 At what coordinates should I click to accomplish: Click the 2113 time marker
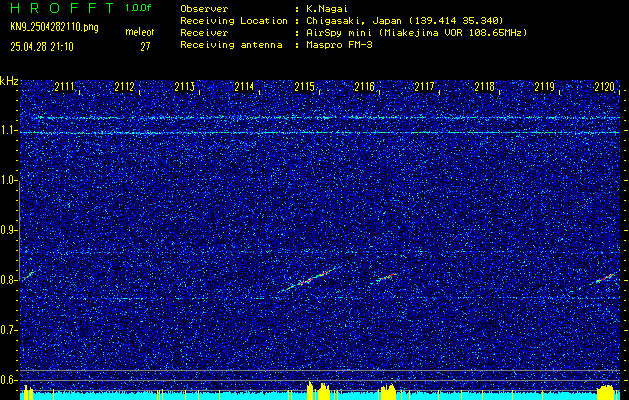185,87
